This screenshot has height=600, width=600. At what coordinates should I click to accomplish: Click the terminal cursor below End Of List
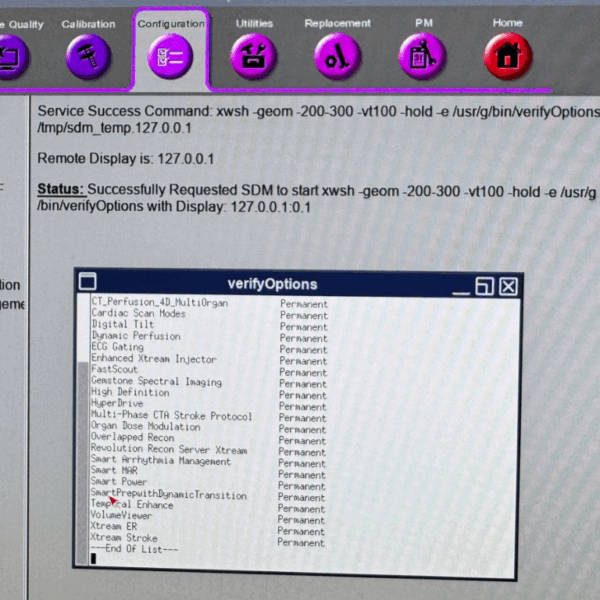(x=93, y=559)
